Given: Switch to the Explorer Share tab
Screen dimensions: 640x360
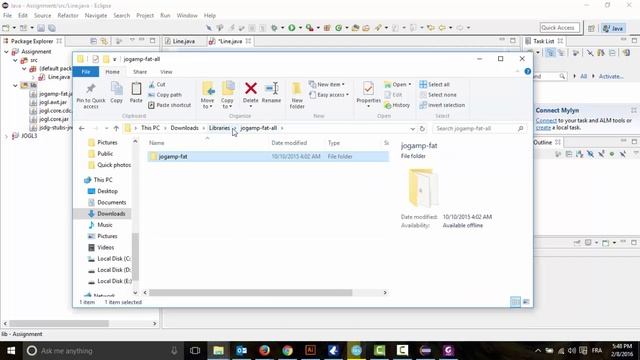Looking at the screenshot, I should click(x=140, y=72).
